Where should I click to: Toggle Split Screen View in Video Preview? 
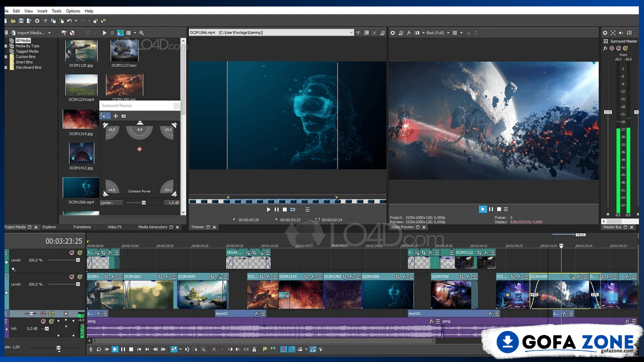point(417,33)
